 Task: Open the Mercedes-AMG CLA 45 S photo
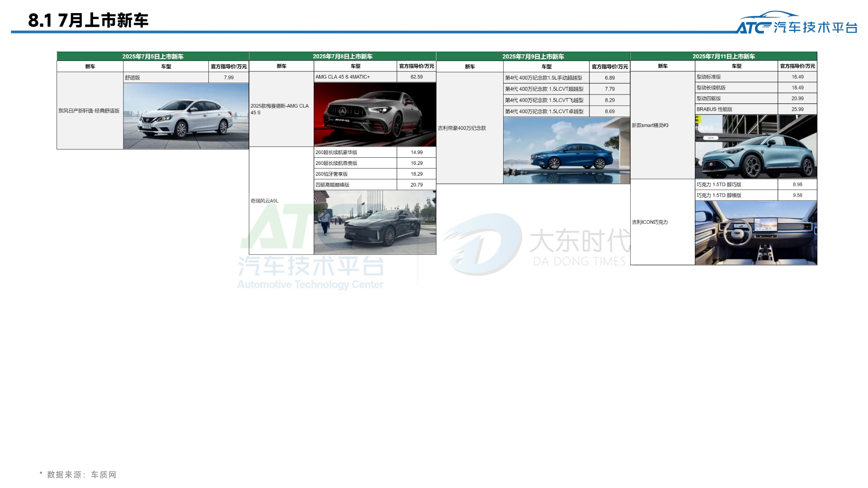pos(375,114)
